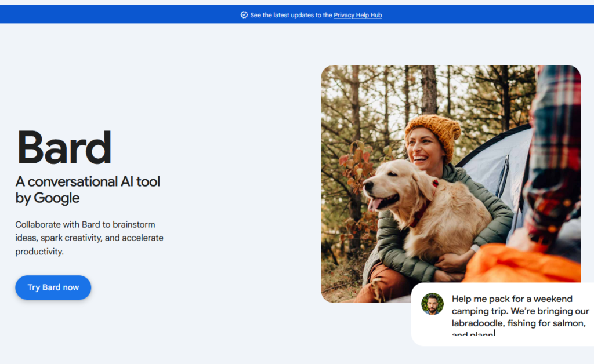Click the camping trip prompt text
Screen dimensions: 594x364
point(520,316)
